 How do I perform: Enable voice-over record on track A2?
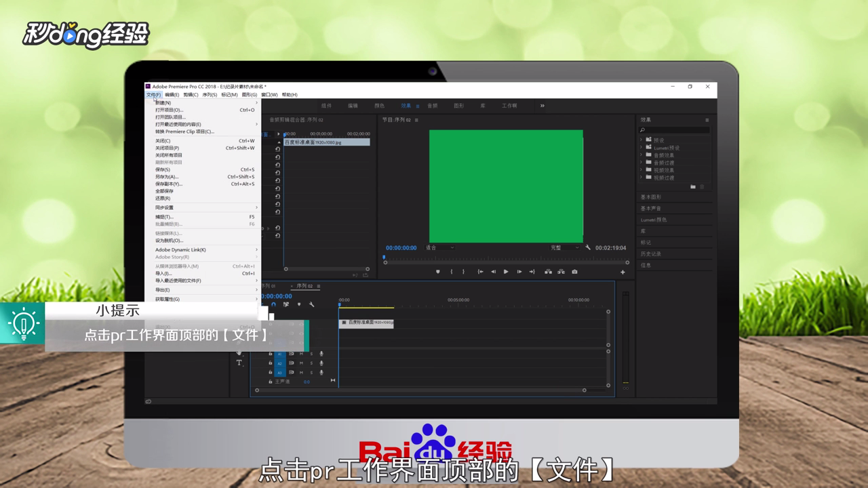[321, 363]
